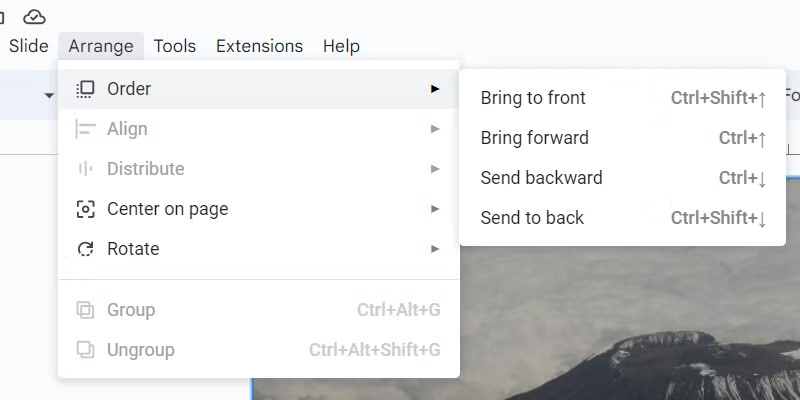Open the toolbar dropdown arrow at left
This screenshot has height=400, width=800.
(48, 96)
